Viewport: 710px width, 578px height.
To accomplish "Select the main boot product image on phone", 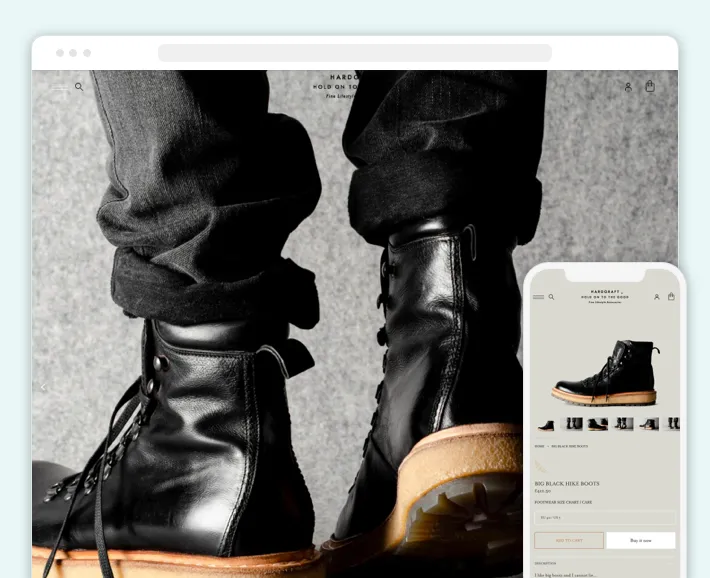I will (605, 372).
